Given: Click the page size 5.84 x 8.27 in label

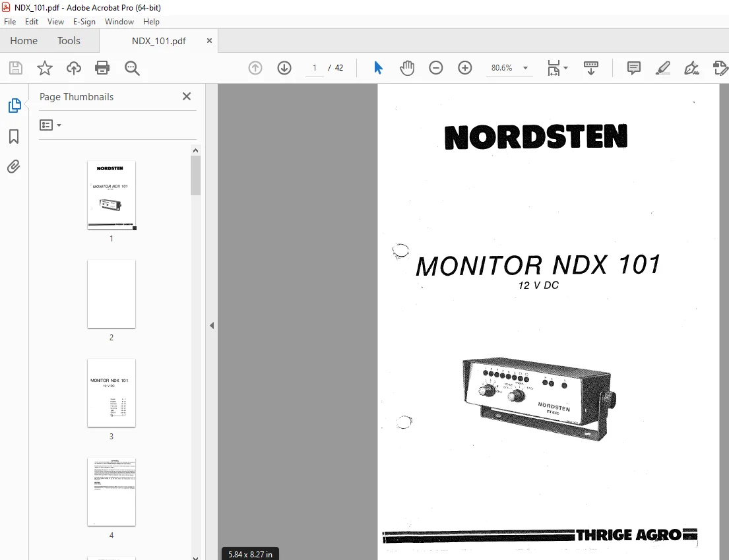Looking at the screenshot, I should pyautogui.click(x=250, y=554).
